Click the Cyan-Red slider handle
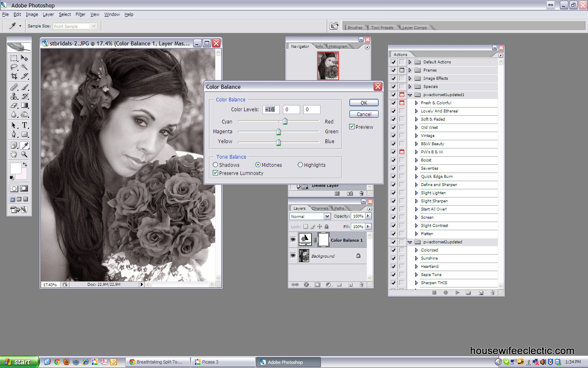Image resolution: width=588 pixels, height=368 pixels. 285,121
